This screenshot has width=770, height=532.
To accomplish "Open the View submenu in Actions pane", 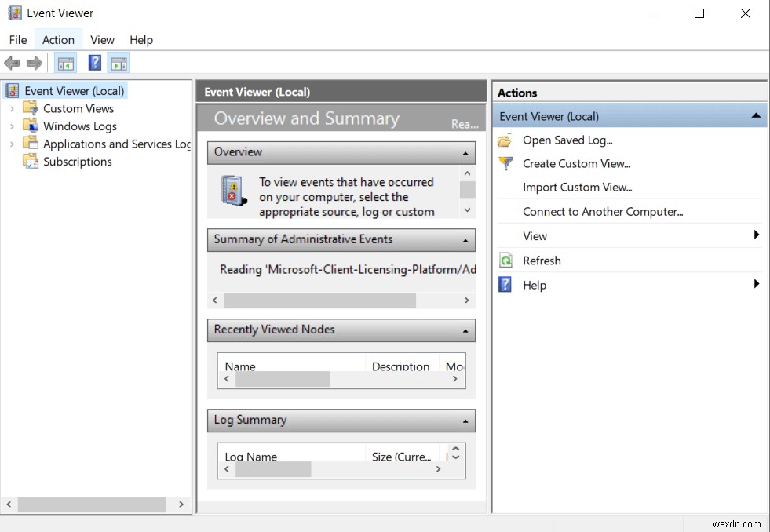I will click(535, 235).
